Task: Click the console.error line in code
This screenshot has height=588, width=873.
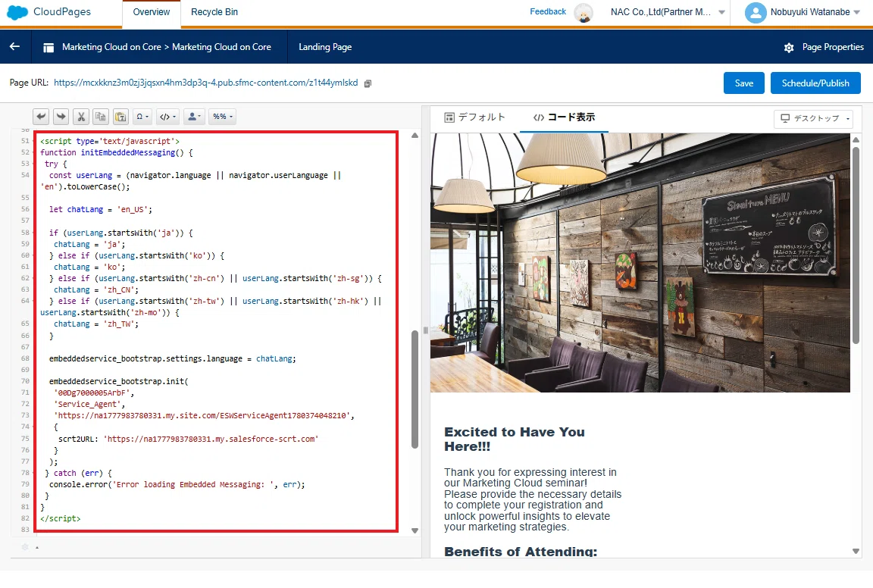Action: (x=177, y=484)
